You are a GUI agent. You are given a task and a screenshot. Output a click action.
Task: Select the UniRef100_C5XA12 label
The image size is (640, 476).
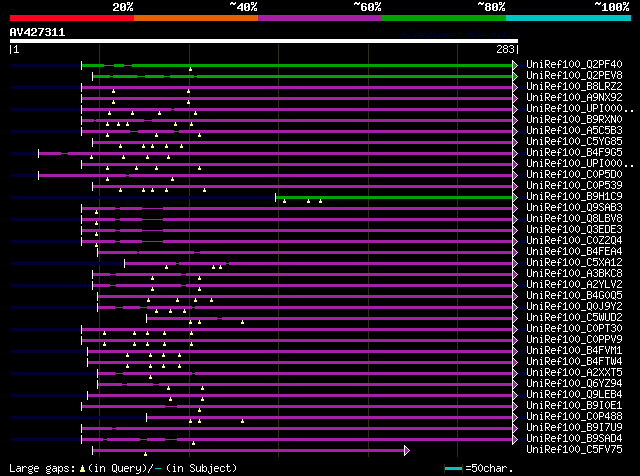click(x=574, y=262)
